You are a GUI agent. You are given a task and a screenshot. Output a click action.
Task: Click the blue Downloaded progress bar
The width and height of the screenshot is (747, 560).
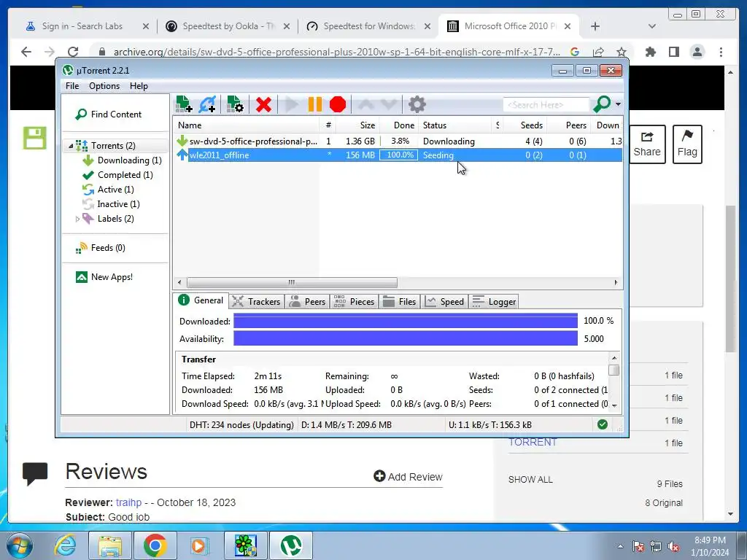pos(406,321)
